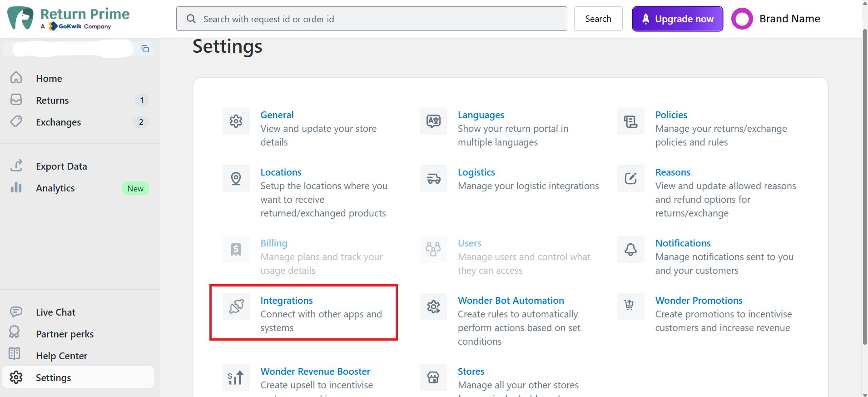Open the Wonder Bot Automation link
The width and height of the screenshot is (868, 397).
pyautogui.click(x=511, y=300)
